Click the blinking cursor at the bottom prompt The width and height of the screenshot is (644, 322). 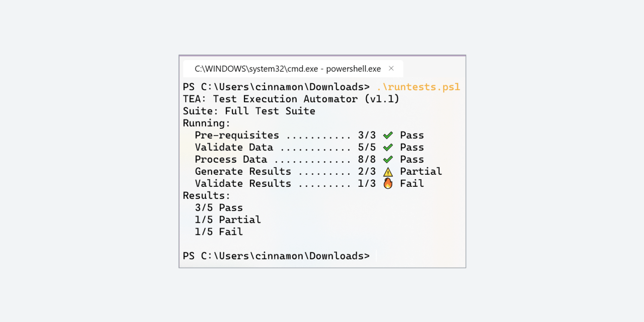pos(376,256)
